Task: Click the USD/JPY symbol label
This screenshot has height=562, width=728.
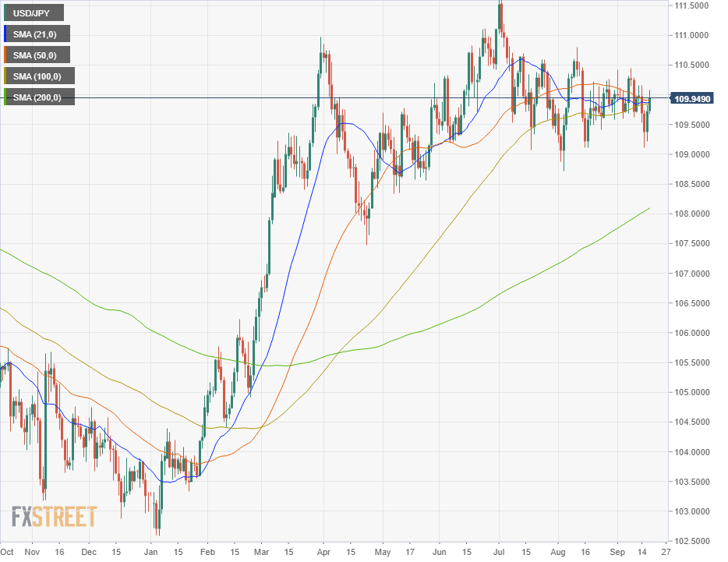Action: pyautogui.click(x=34, y=13)
